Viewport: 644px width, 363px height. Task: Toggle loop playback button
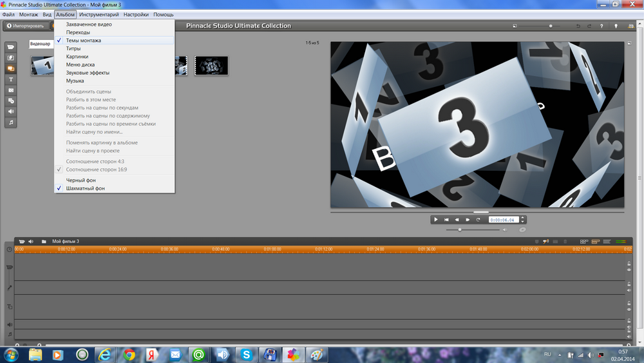coord(478,219)
